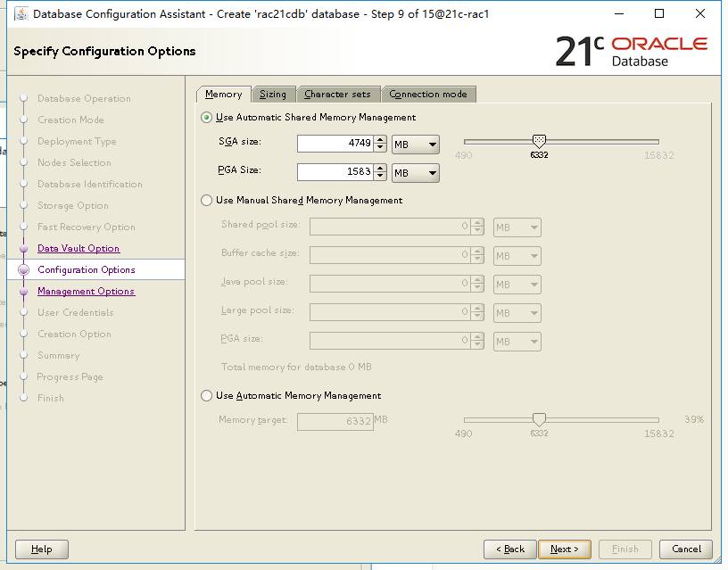Viewport: 728px width, 570px height.
Task: Proceed with the Next button
Action: tap(565, 549)
